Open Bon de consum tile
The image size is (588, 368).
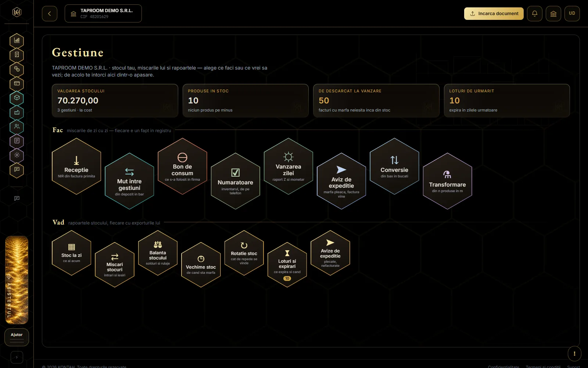pos(182,166)
